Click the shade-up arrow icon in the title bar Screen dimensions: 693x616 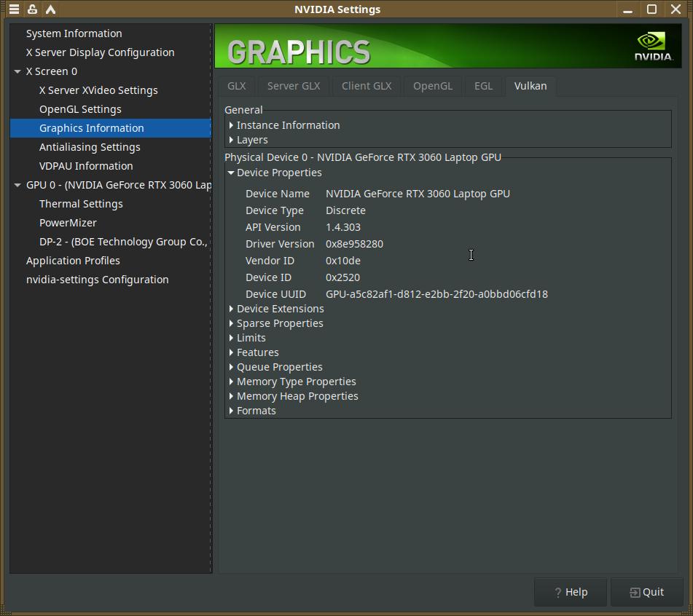tap(51, 9)
